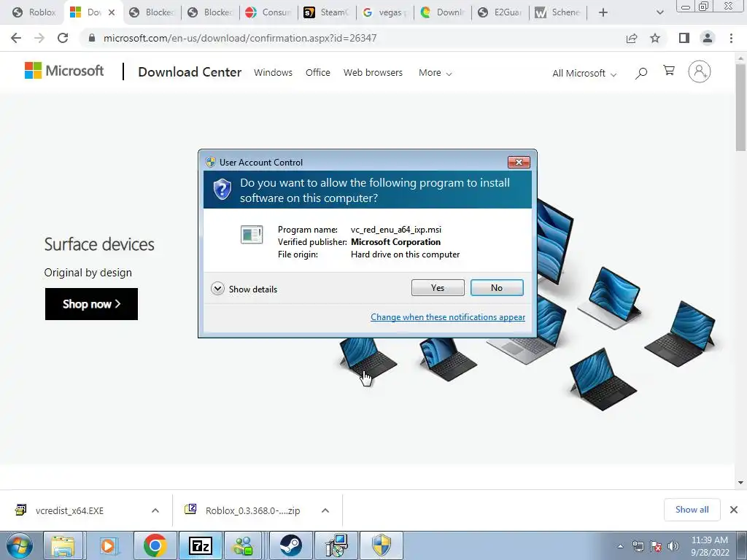The image size is (747, 560).
Task: Open the Windows menu item
Action: (x=273, y=72)
